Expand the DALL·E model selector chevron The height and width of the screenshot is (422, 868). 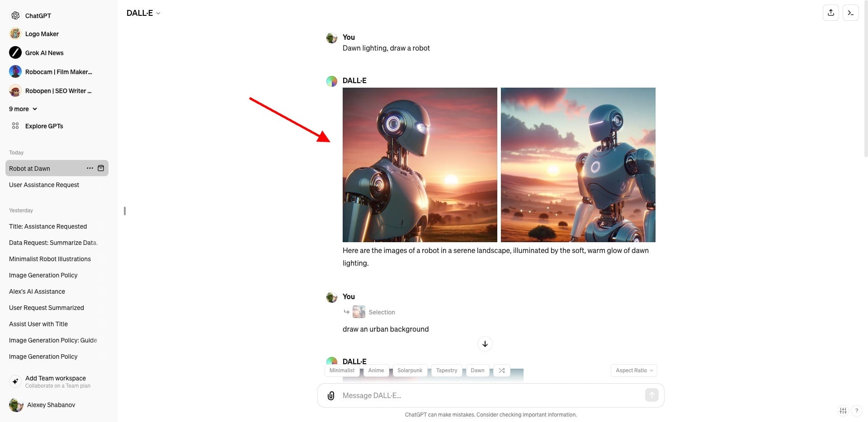(x=158, y=13)
